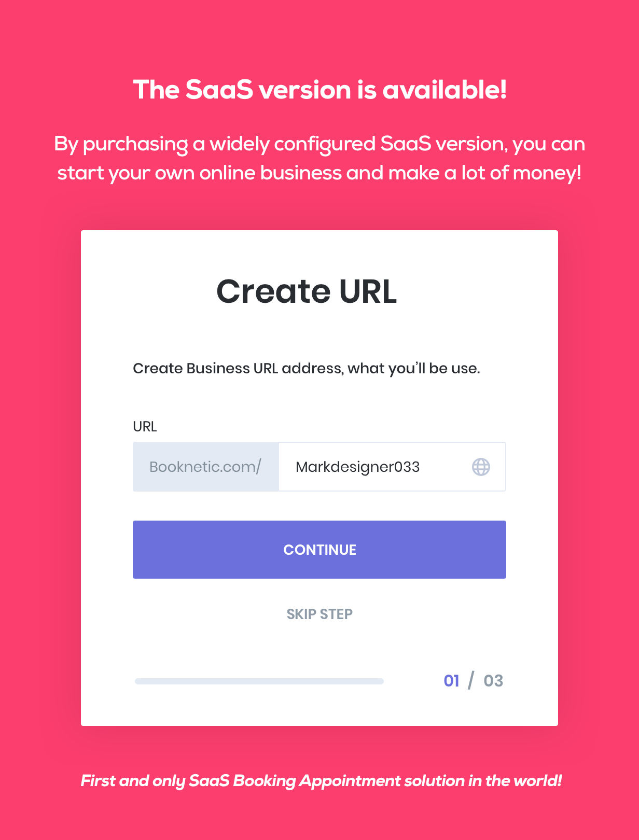Click the word 'available!' in the headline
639x840 pixels.
[x=444, y=90]
